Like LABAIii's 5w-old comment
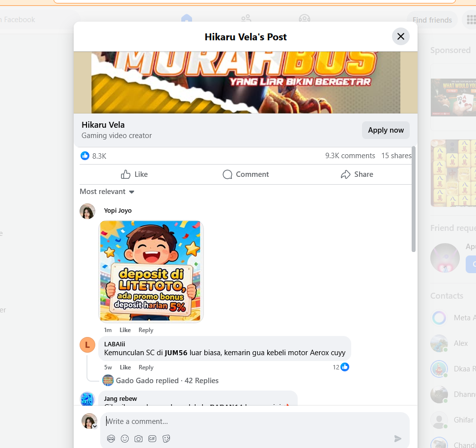476x448 pixels. (x=125, y=367)
